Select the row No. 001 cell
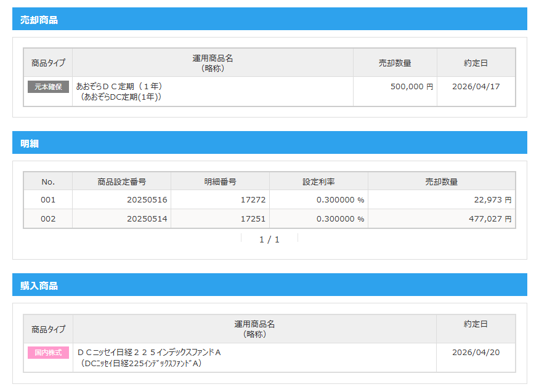This screenshot has height=392, width=539. point(48,200)
